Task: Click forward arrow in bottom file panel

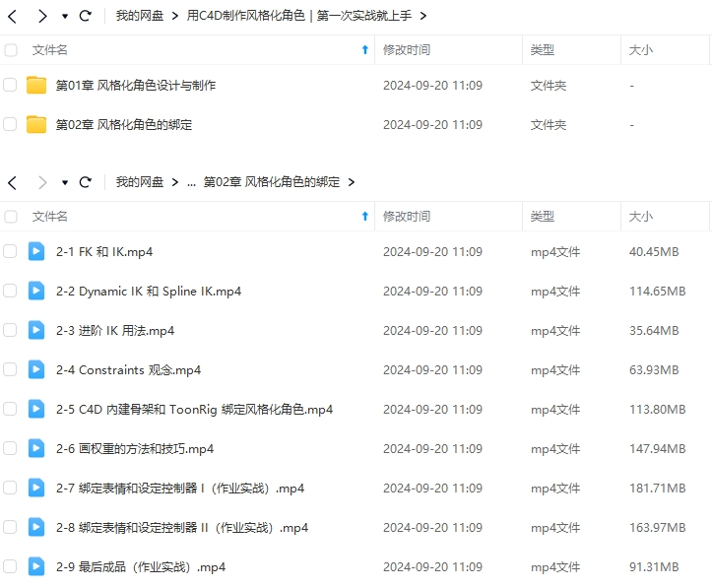Action: (x=42, y=183)
